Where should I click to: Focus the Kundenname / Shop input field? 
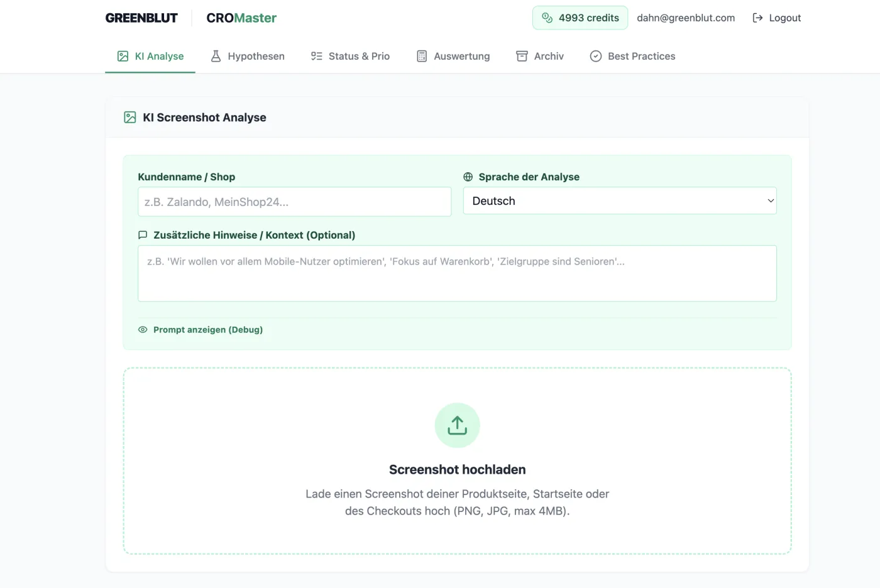pos(294,202)
